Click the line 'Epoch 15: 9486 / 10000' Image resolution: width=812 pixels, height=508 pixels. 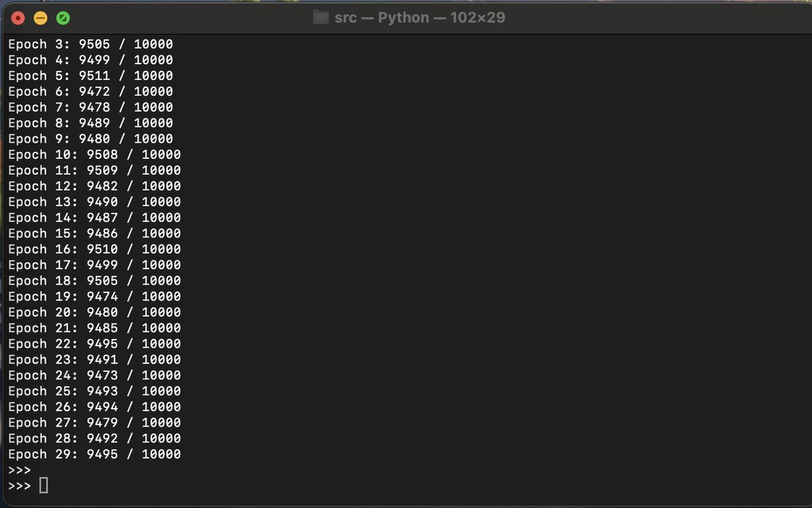pos(95,234)
